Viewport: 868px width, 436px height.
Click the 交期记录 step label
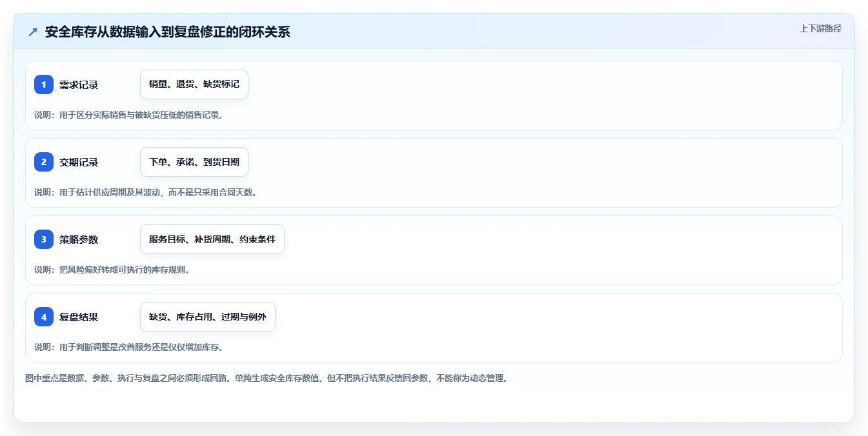click(79, 162)
